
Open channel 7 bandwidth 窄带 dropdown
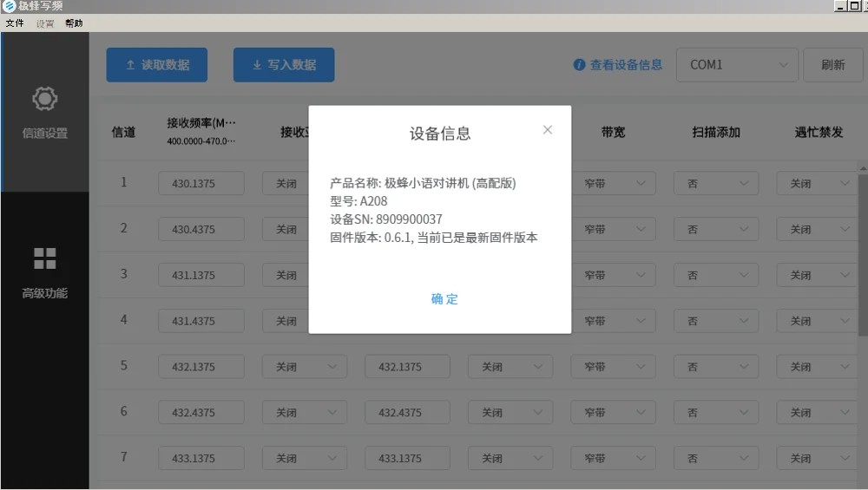[x=614, y=459]
